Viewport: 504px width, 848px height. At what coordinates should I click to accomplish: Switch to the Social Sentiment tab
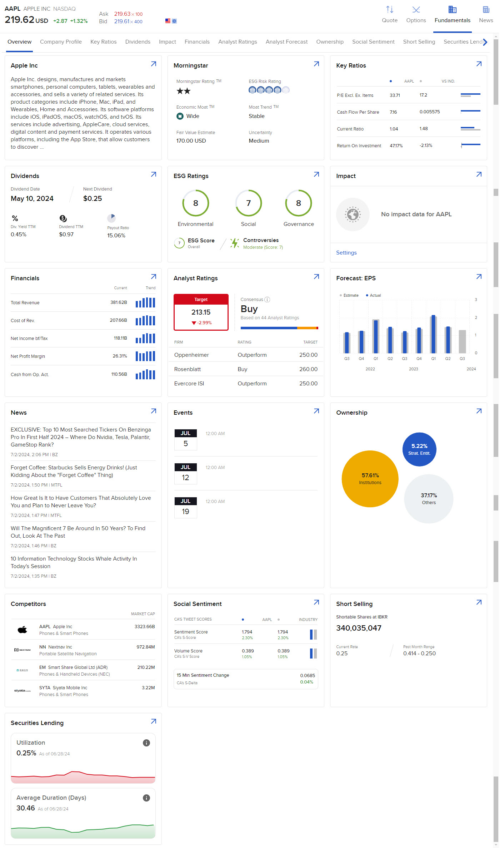[x=373, y=42]
